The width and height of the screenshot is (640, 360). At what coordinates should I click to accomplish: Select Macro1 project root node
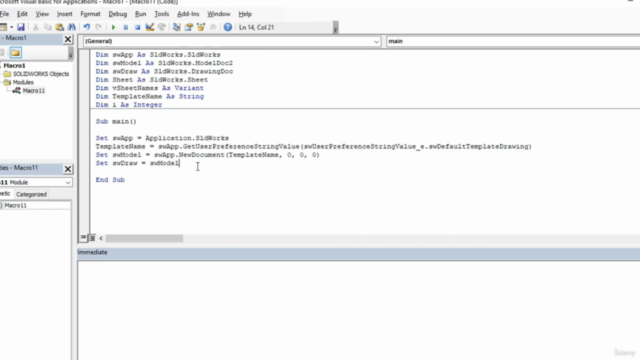pos(14,65)
